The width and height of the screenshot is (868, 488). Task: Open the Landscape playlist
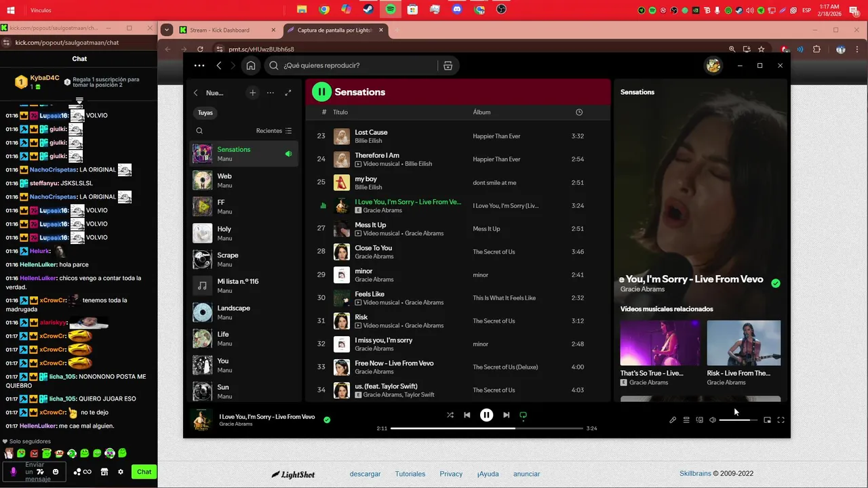pyautogui.click(x=244, y=312)
